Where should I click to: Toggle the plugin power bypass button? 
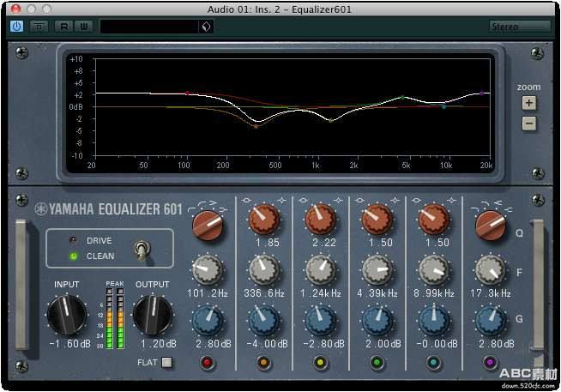[17, 27]
